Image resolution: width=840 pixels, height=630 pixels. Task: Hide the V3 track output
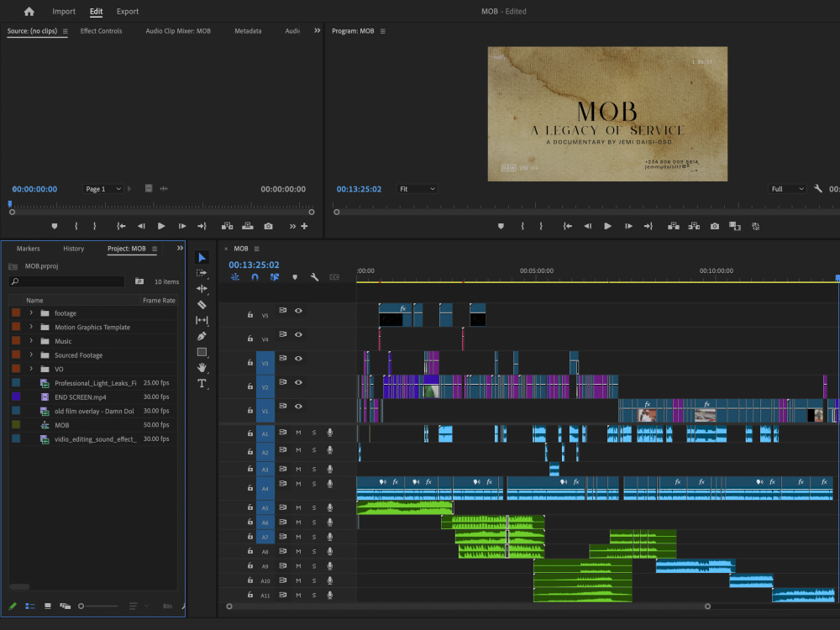[298, 359]
